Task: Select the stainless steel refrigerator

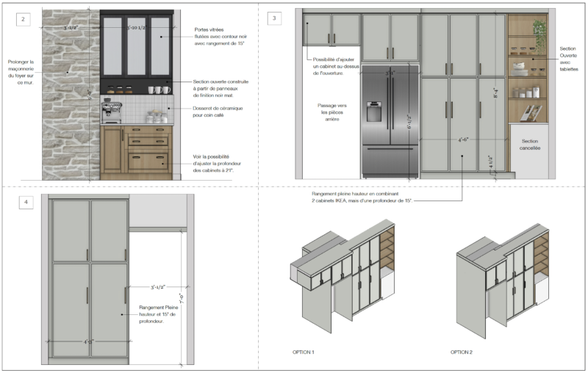Action: coord(390,121)
